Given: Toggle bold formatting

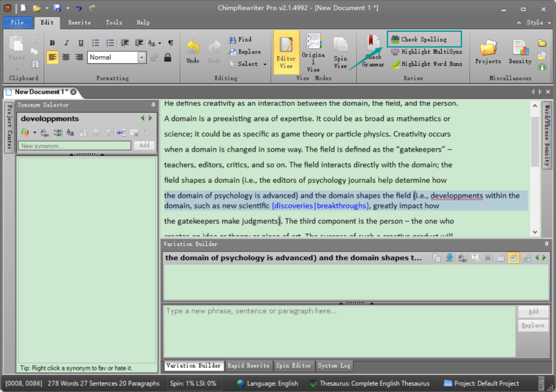Looking at the screenshot, I should 52,43.
